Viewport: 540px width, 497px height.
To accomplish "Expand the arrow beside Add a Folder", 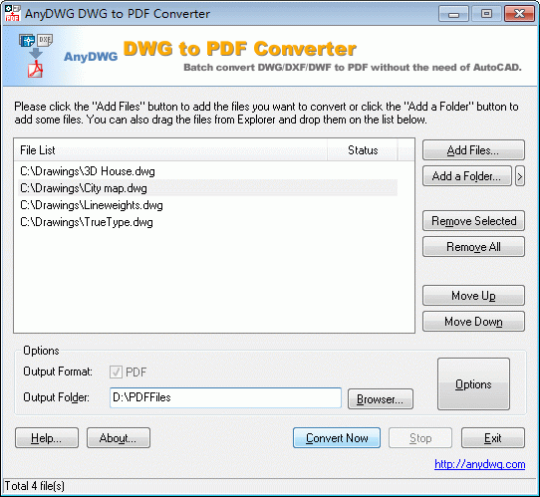I will [520, 176].
